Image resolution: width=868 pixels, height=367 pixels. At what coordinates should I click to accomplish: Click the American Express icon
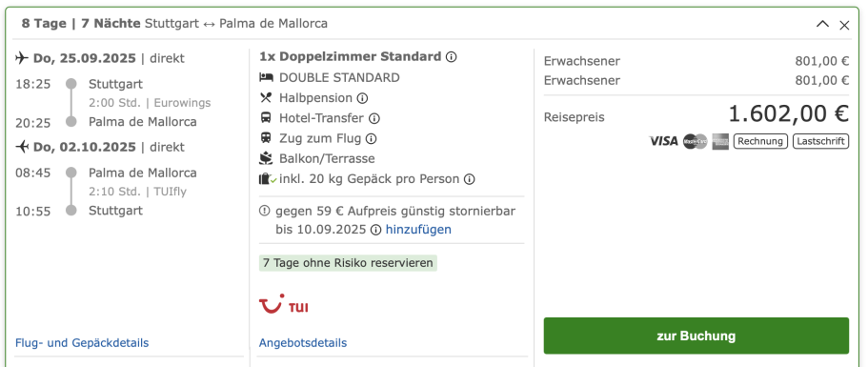(x=720, y=142)
